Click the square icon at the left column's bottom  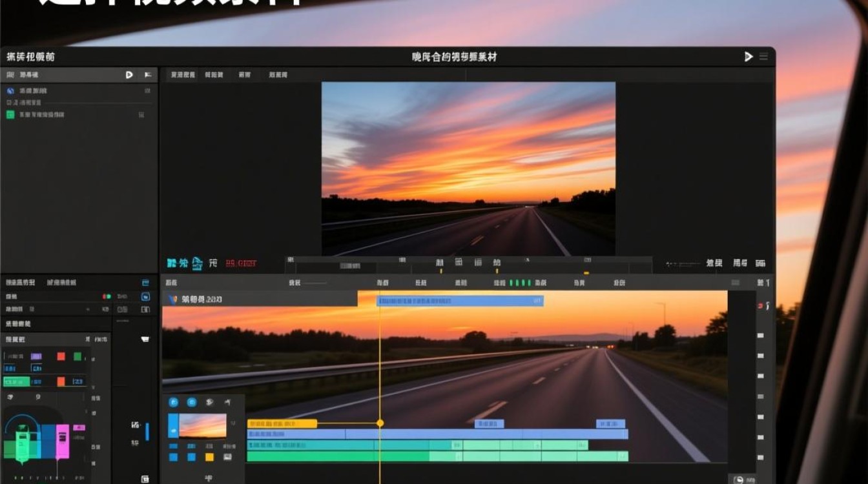click(x=145, y=478)
